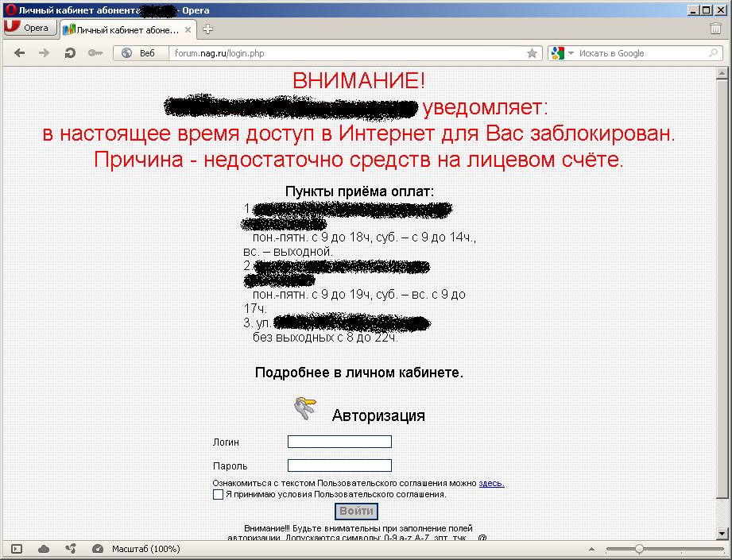Click the Масштаб (100%) zoom label
Viewport: 732px width, 560px height.
pyautogui.click(x=145, y=549)
